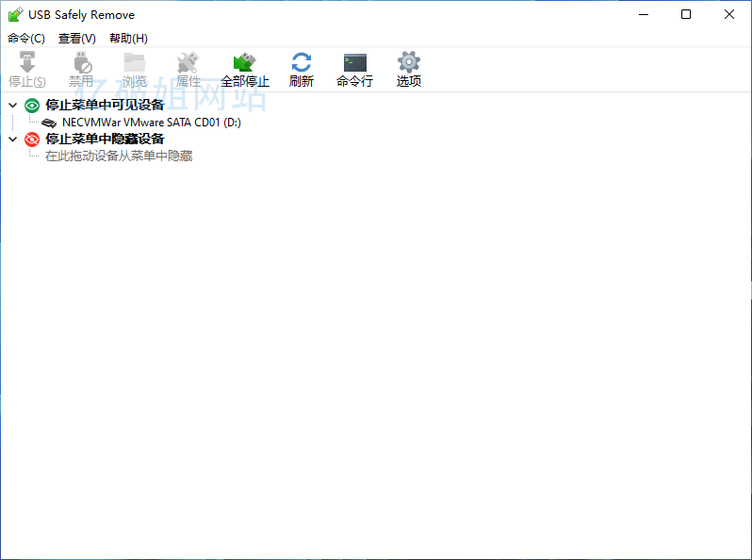Open the 命令行 command line tool

(x=355, y=70)
